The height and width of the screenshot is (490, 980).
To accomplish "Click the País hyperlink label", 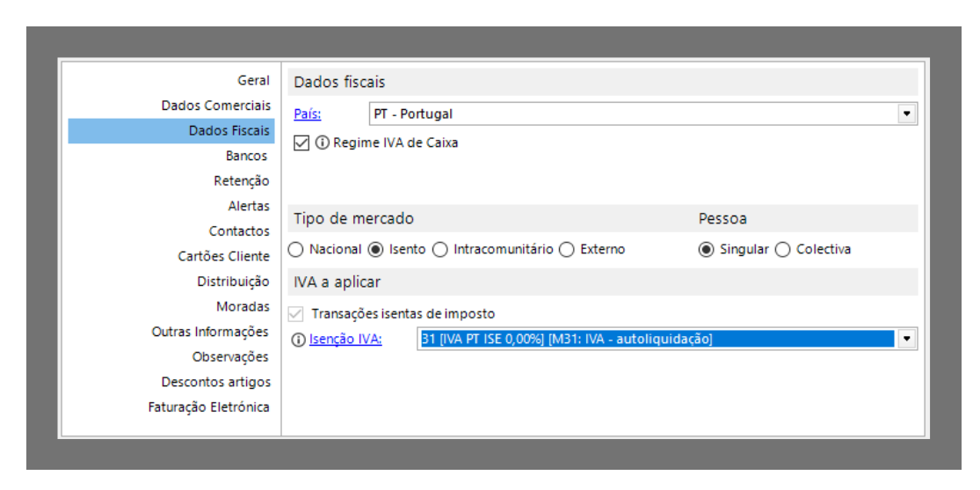I will (307, 114).
